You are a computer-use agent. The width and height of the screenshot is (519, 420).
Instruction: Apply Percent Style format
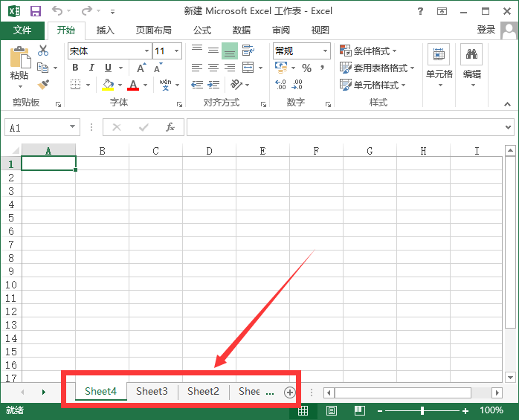pos(306,68)
